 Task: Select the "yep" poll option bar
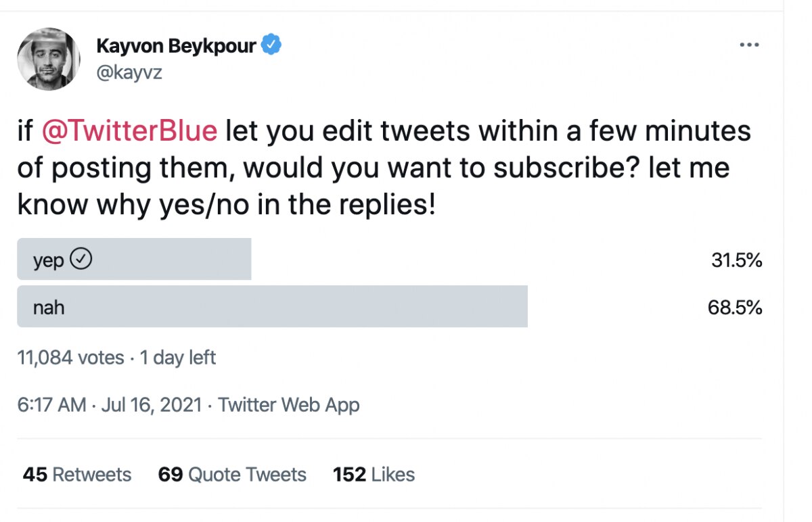pyautogui.click(x=169, y=259)
